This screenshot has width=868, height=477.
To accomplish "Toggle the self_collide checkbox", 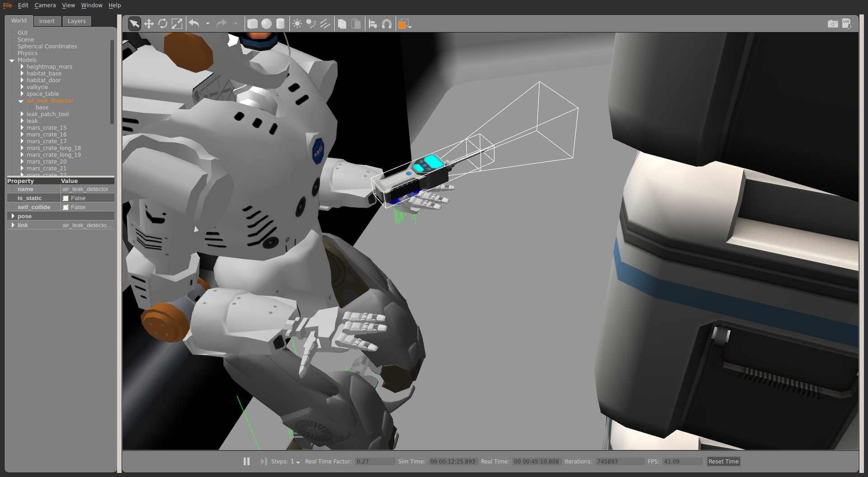I will click(66, 207).
